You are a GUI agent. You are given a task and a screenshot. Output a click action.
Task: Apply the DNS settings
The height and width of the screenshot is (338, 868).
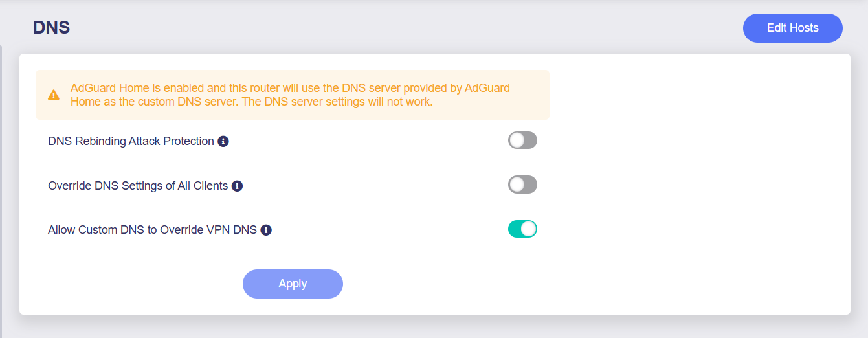click(x=293, y=284)
